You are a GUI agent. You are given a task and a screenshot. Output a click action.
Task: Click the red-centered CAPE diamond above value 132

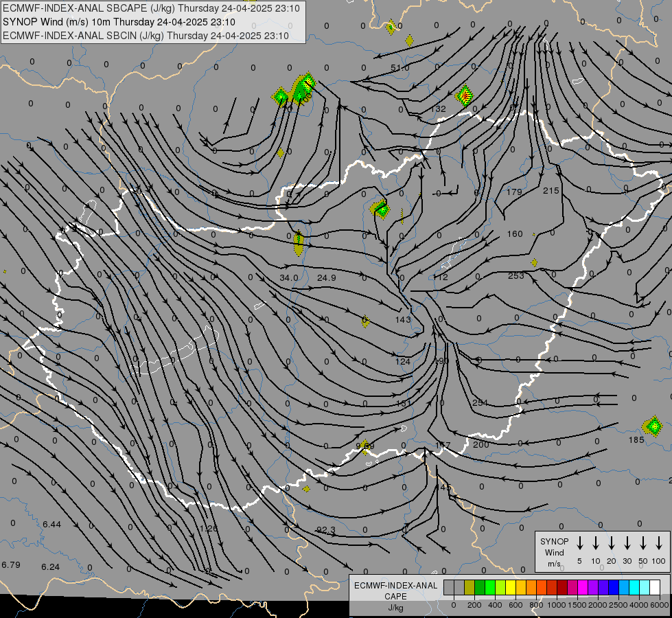click(465, 95)
